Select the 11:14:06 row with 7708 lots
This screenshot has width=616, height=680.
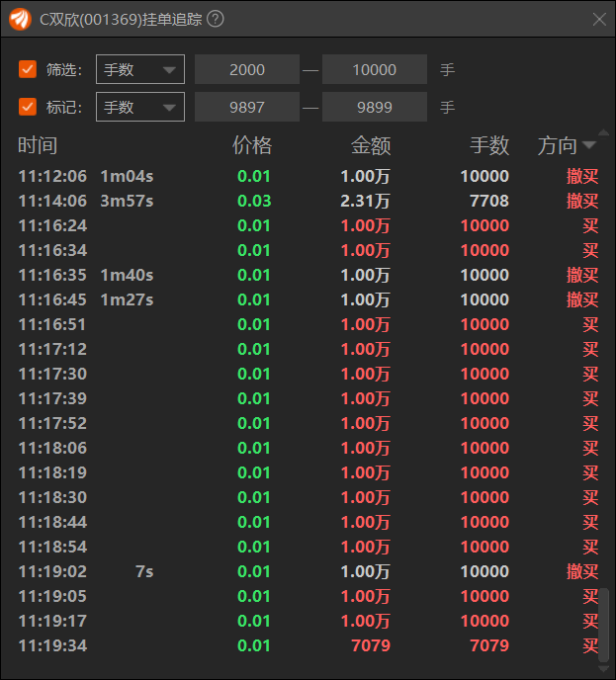pos(307,201)
